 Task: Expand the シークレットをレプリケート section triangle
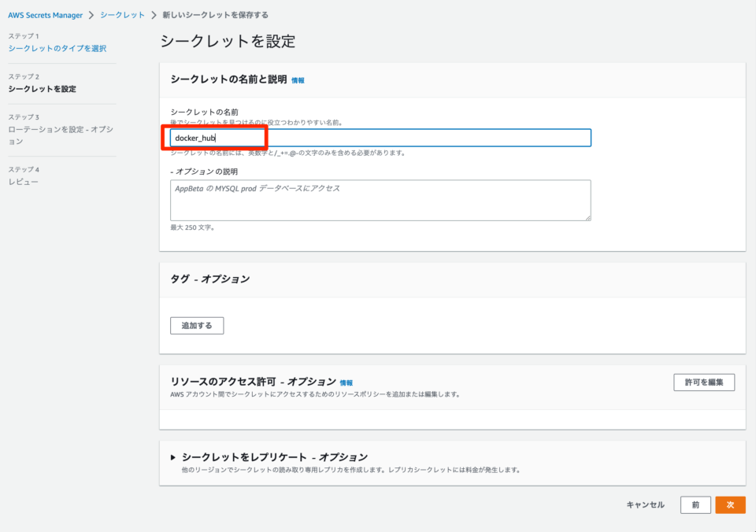[x=173, y=457]
